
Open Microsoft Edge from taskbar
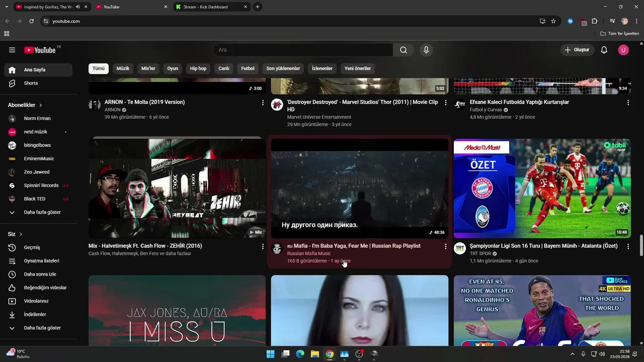click(x=300, y=354)
